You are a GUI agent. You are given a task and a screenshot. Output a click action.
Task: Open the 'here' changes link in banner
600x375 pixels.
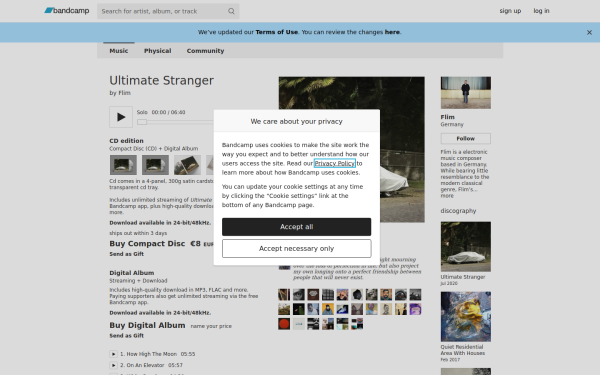tap(392, 32)
